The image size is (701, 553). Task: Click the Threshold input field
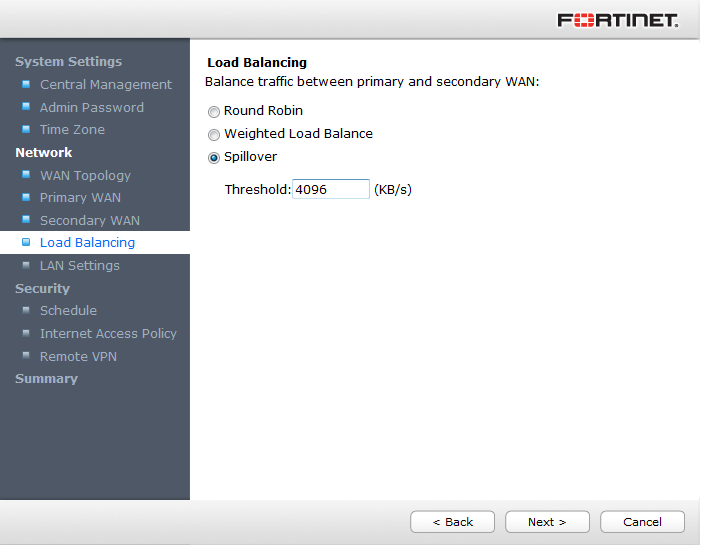(x=330, y=189)
